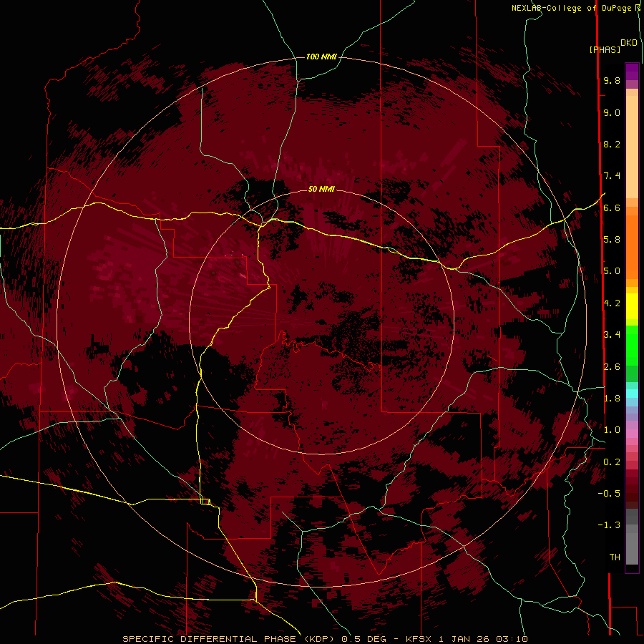644x644 pixels.
Task: Click the "5.8" value on the scale
Action: tap(612, 240)
